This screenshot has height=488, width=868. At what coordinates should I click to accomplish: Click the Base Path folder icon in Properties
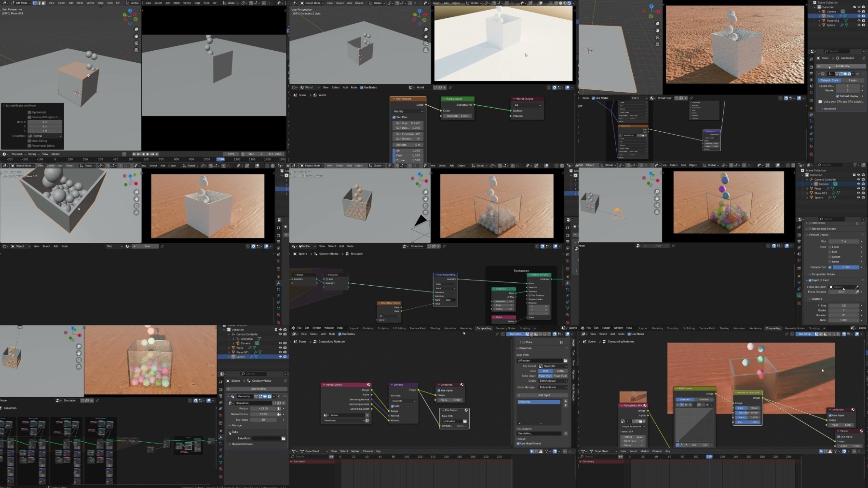coord(565,361)
